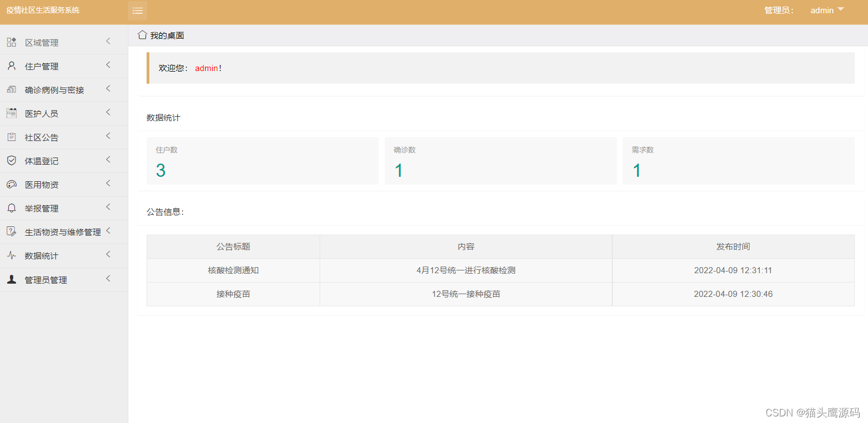Click the 确诊数 statistic card
868x423 pixels.
500,161
